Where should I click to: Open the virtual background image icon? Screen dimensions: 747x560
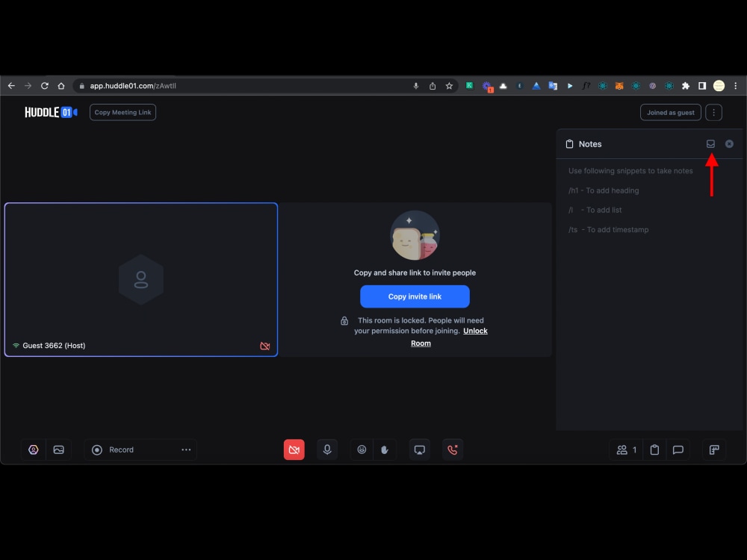58,449
